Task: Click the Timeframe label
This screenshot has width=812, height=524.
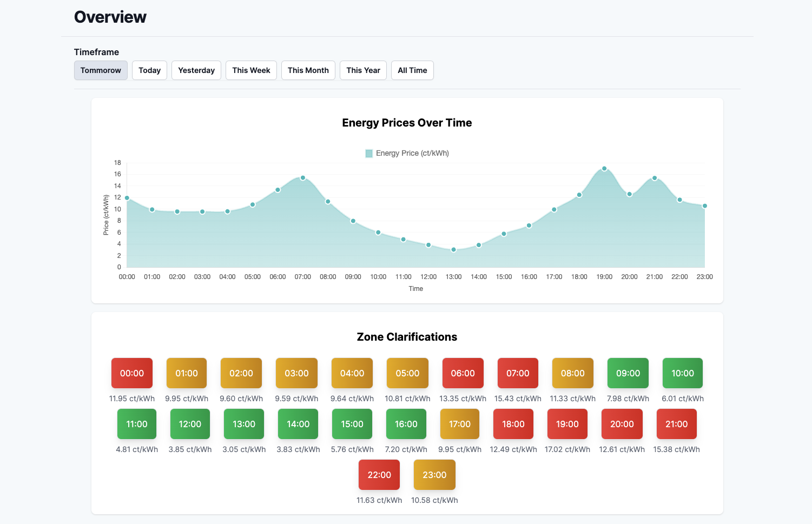Action: (96, 52)
